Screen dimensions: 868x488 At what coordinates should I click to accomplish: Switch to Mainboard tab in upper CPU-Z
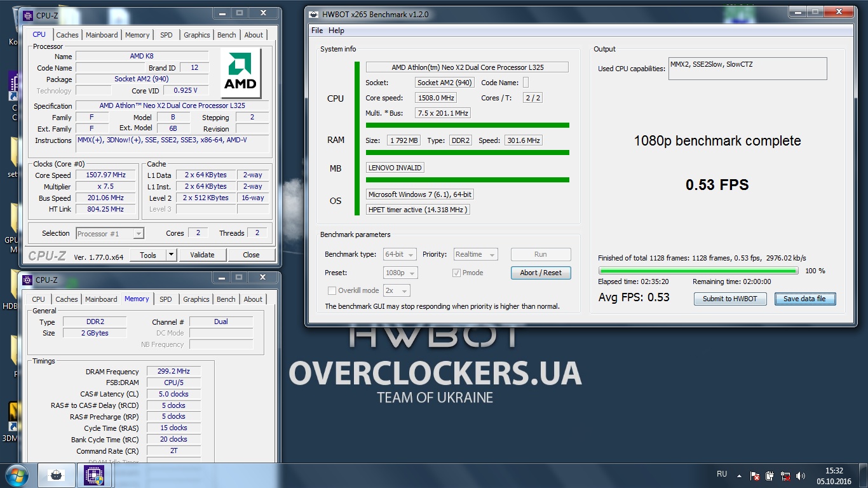pos(102,35)
